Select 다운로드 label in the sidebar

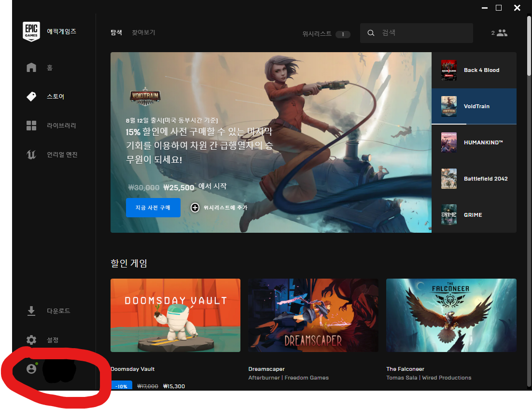click(58, 311)
